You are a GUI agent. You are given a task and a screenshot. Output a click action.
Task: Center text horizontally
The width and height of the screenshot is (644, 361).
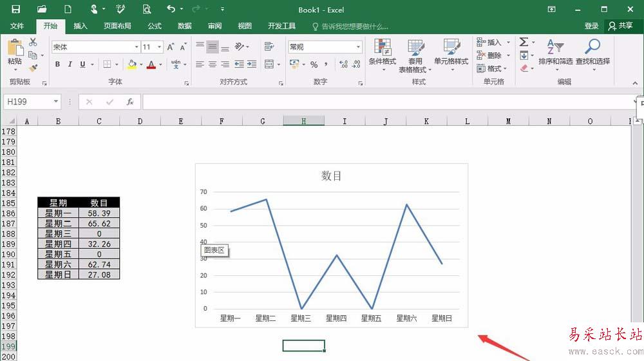(x=213, y=64)
